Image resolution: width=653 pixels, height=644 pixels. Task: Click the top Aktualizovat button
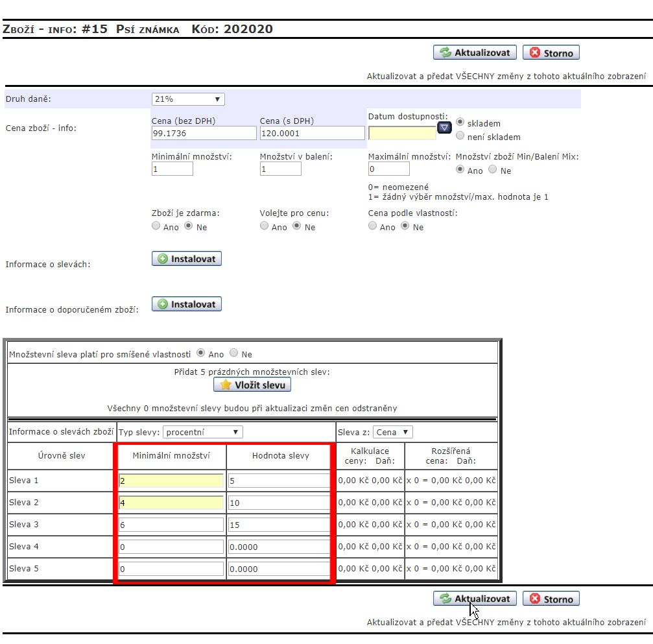click(475, 53)
